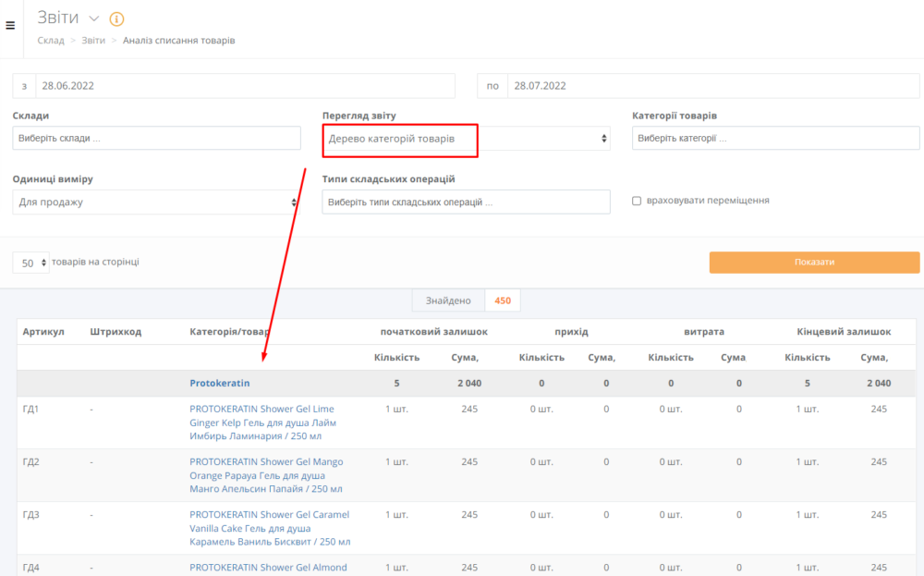Open Shower Gel Lime Ginger Kelp product
Viewport: 924px width, 576px height.
coord(261,422)
